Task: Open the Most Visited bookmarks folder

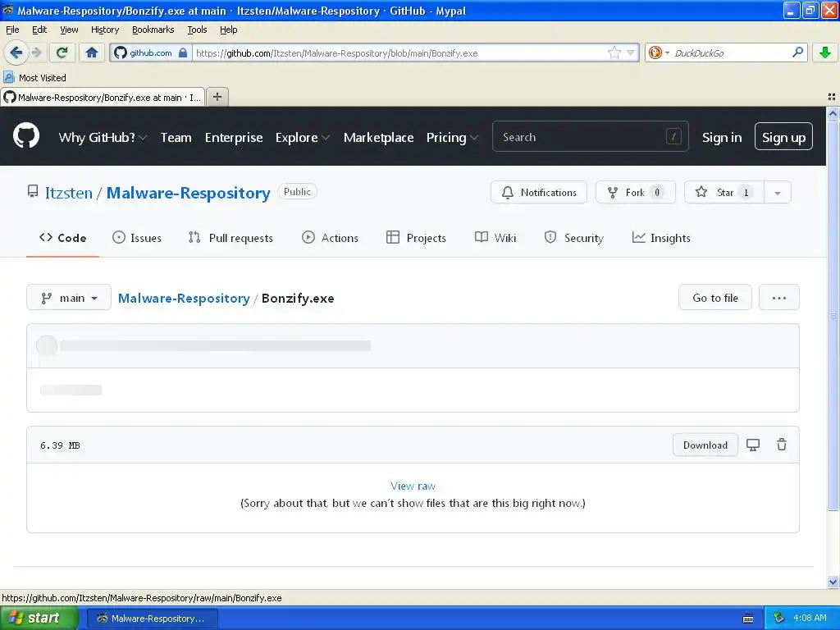Action: pos(35,78)
